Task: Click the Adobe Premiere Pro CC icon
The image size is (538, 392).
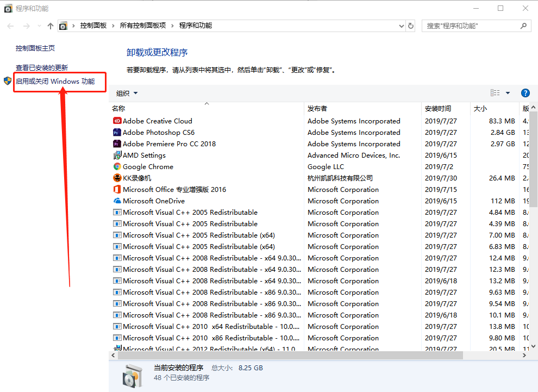Action: (117, 144)
